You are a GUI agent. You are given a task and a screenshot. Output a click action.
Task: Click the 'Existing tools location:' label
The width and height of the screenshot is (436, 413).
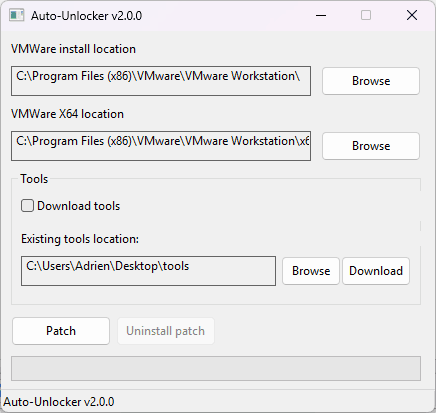point(80,239)
